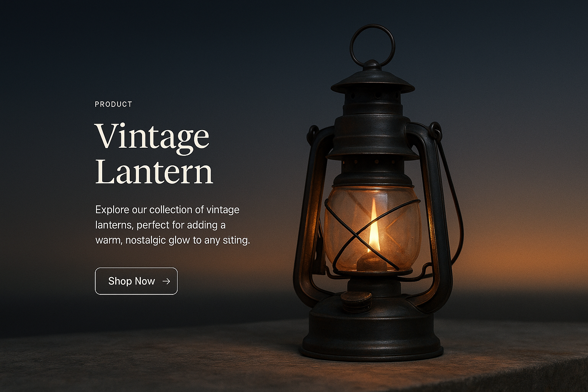Screen dimensions: 588x392
Task: Click the Shop Now button
Action: click(x=136, y=281)
